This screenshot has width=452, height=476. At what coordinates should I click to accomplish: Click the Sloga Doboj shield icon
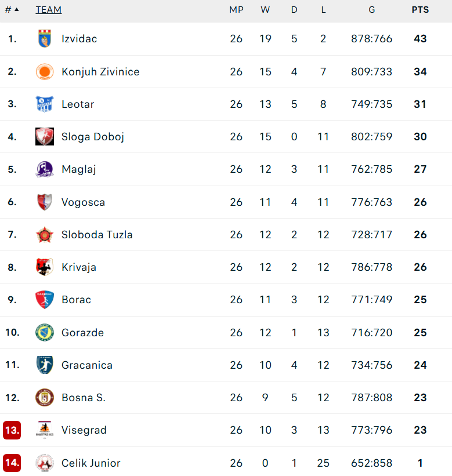(45, 137)
